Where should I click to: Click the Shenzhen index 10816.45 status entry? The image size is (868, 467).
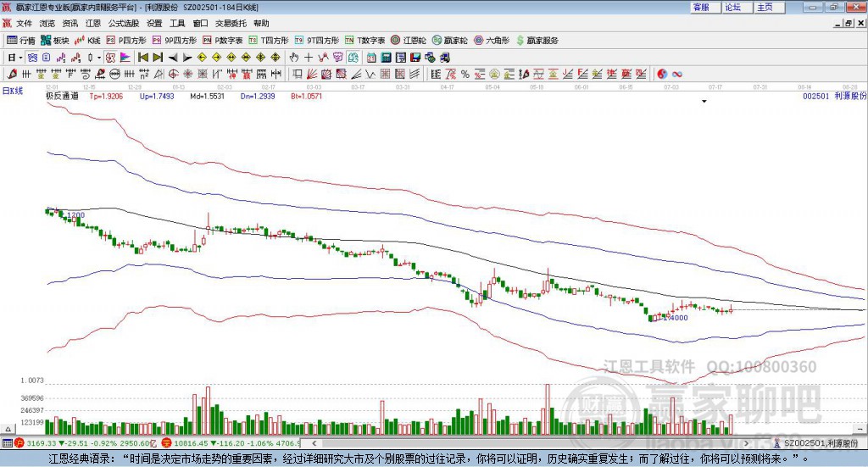[231, 443]
